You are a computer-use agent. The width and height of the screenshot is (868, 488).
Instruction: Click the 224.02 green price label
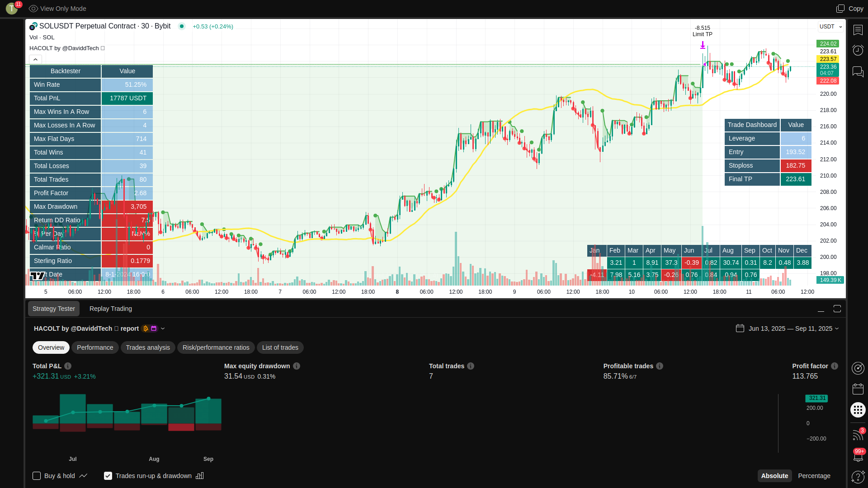(828, 44)
